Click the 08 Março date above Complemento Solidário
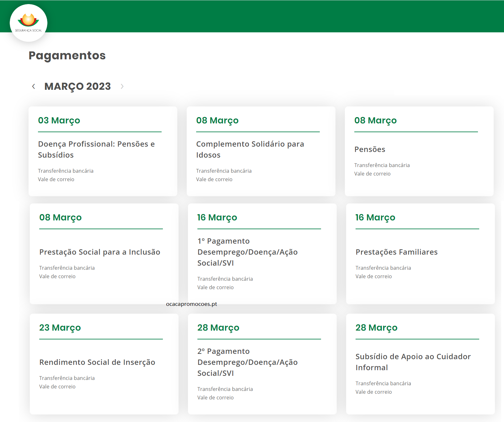The height and width of the screenshot is (422, 504). point(217,121)
